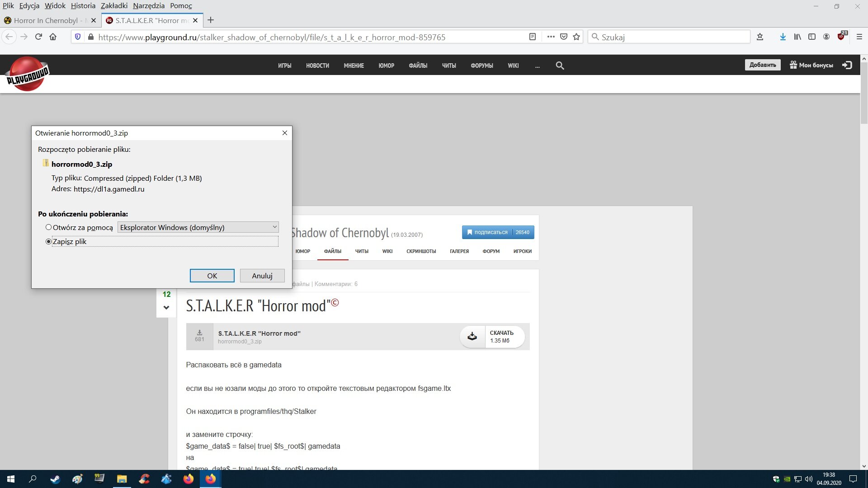Open the Zakładki menu
This screenshot has height=488, width=868.
click(x=114, y=6)
